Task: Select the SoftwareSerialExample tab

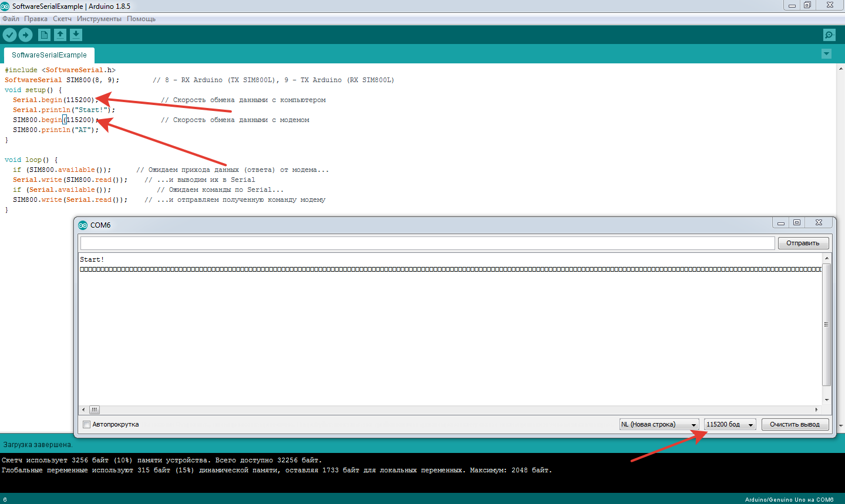Action: click(x=49, y=55)
